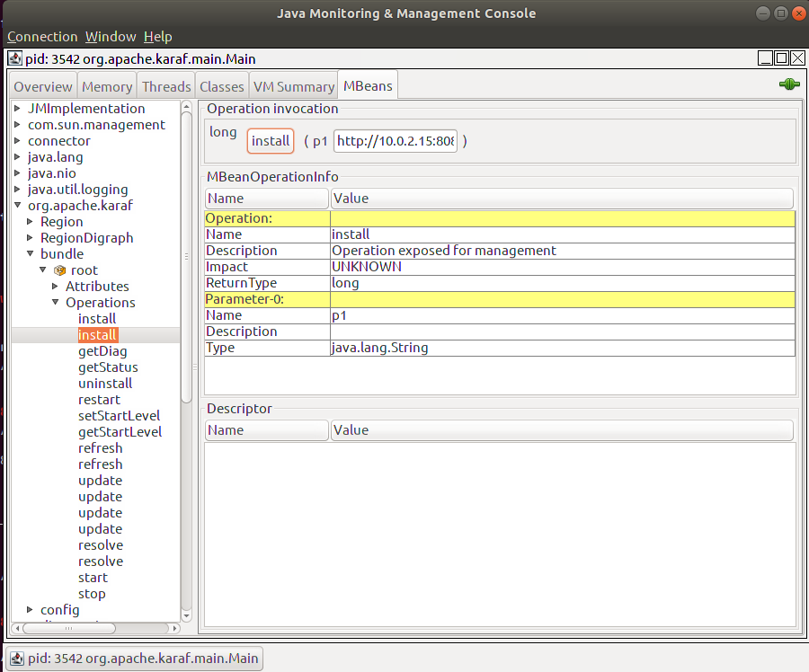Expand the connector tree node
This screenshot has width=809, height=672.
(x=17, y=140)
